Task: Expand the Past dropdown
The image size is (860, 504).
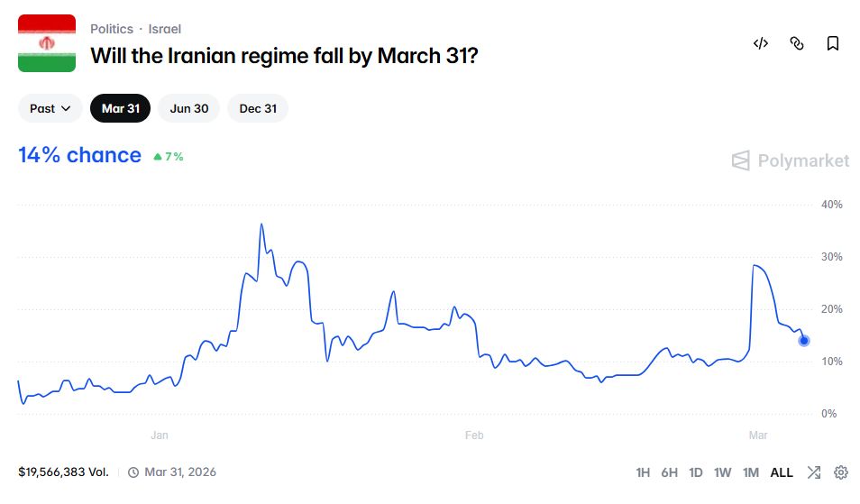Action: pyautogui.click(x=50, y=108)
